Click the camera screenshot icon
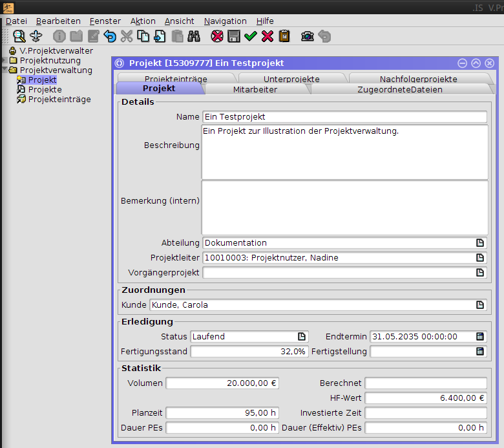The image size is (504, 448). [308, 36]
